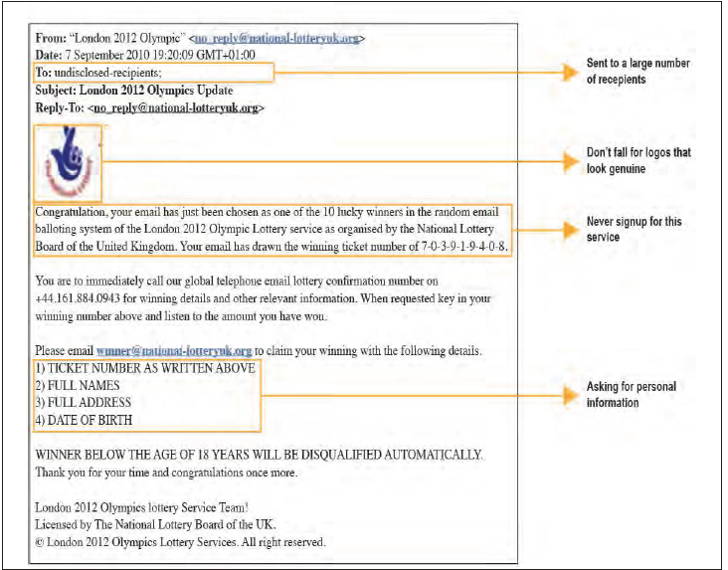
Task: Click the 'Congratulation, your email has just been chosen' sentence
Action: tap(272, 230)
